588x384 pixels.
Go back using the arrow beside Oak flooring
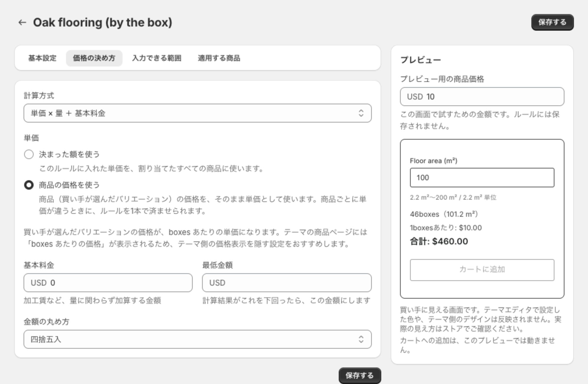22,22
